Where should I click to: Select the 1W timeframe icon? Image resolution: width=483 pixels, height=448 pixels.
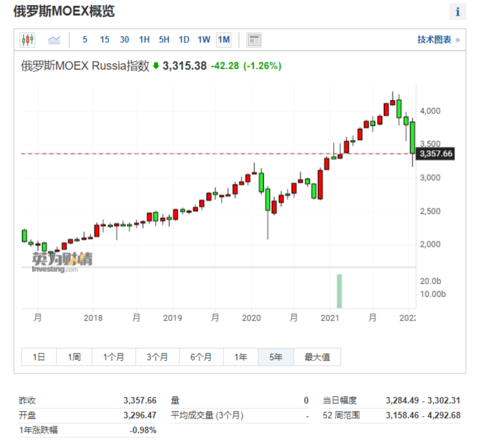[x=204, y=39]
